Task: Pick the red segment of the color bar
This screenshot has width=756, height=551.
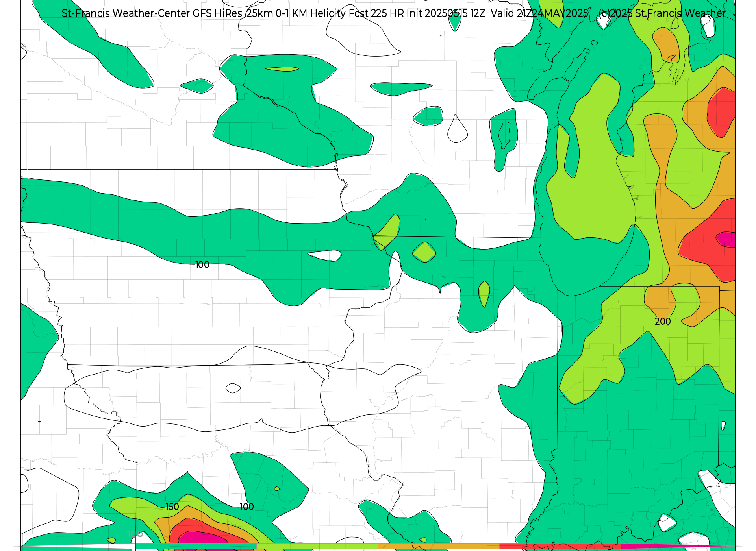Action: tap(560, 546)
